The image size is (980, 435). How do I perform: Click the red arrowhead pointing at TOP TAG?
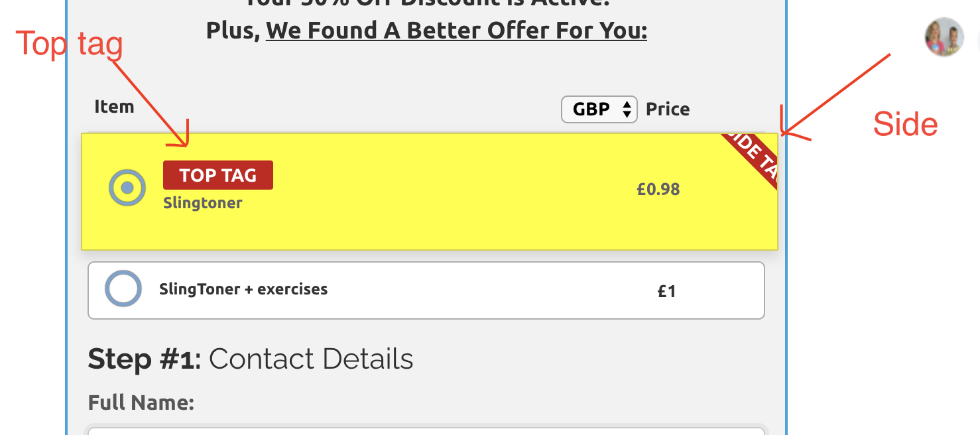pyautogui.click(x=184, y=141)
